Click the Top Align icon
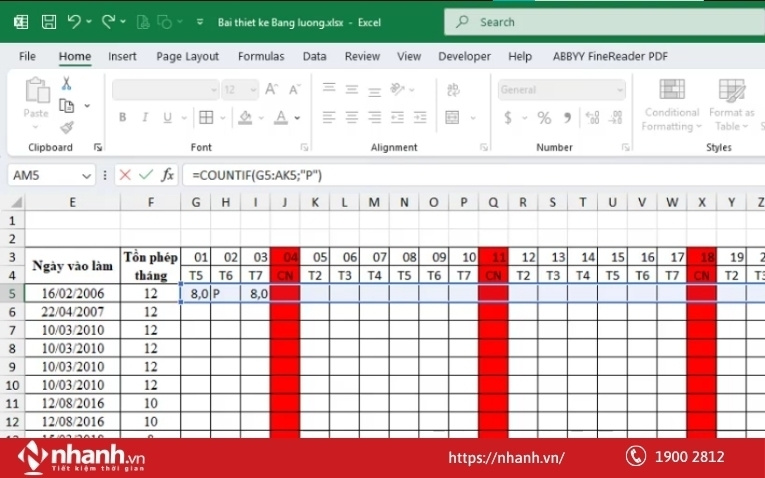This screenshot has height=478, width=765. tap(329, 88)
